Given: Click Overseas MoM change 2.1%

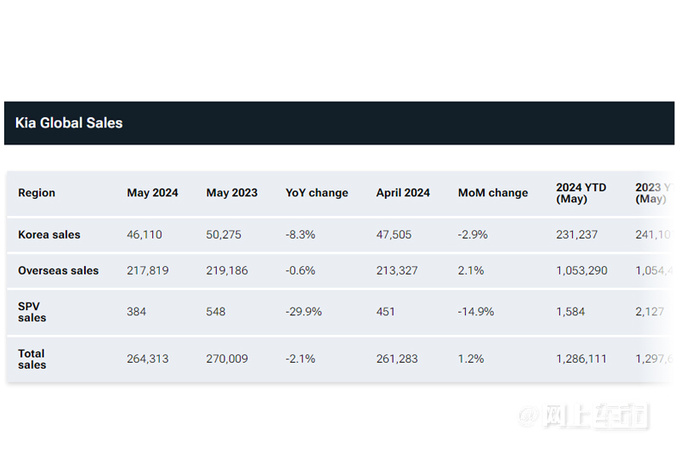Looking at the screenshot, I should [x=471, y=271].
